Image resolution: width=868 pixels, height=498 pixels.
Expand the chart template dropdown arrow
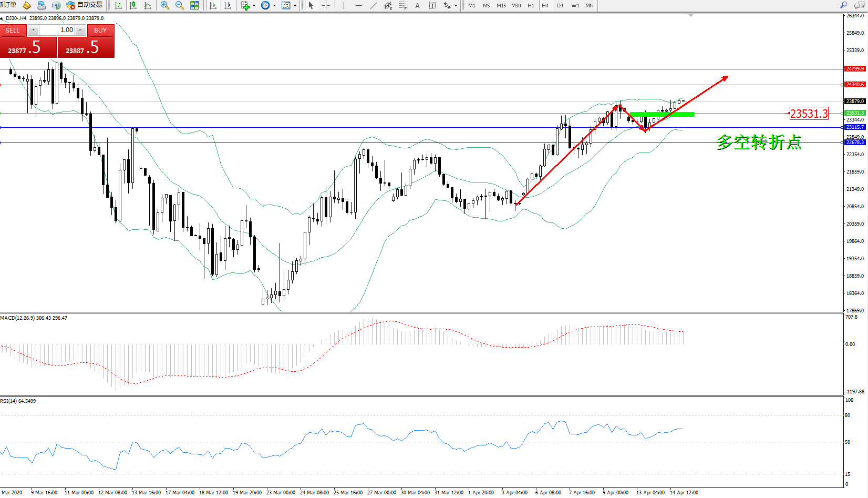click(295, 6)
